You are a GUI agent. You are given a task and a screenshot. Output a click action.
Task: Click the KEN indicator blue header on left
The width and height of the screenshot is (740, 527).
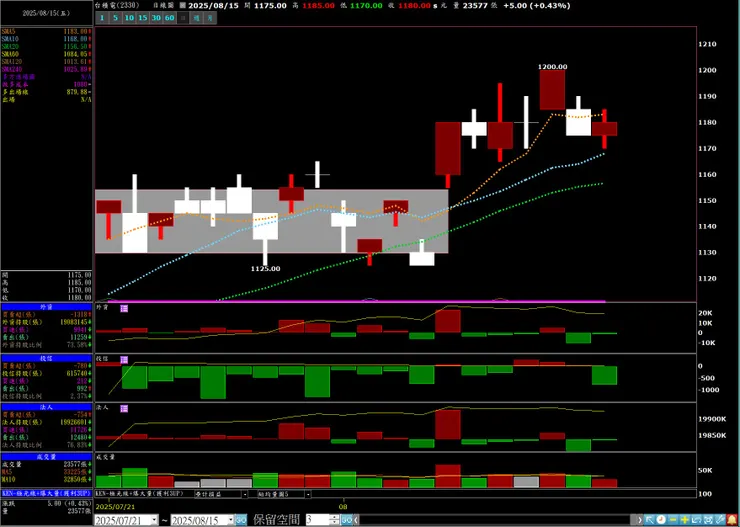pyautogui.click(x=46, y=493)
